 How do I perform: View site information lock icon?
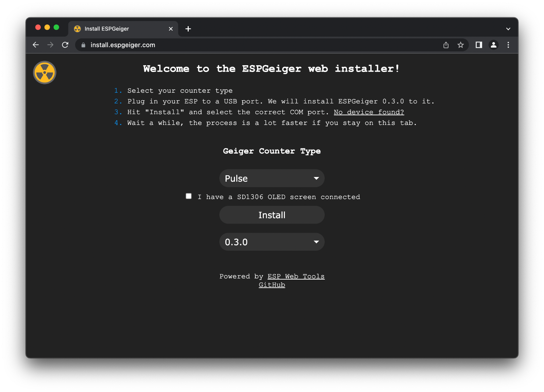click(x=83, y=45)
